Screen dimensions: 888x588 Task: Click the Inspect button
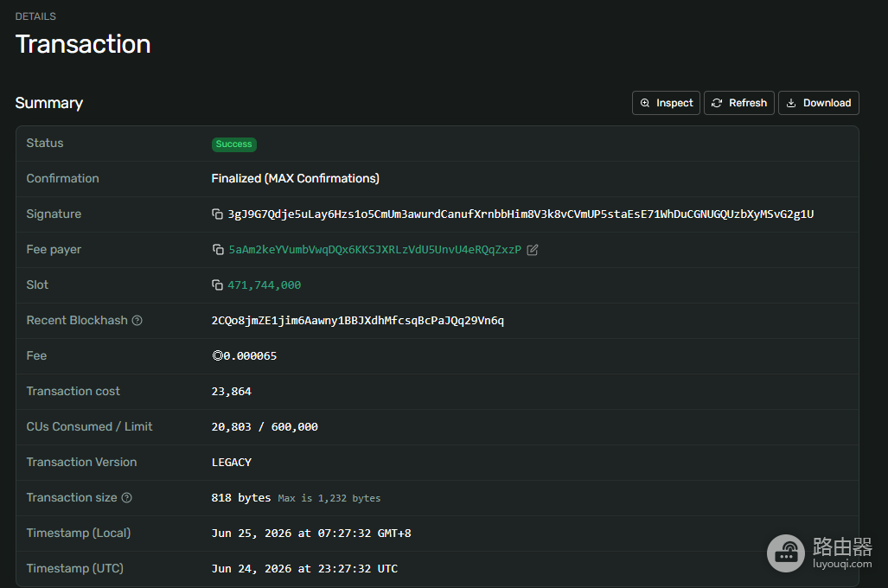click(666, 103)
